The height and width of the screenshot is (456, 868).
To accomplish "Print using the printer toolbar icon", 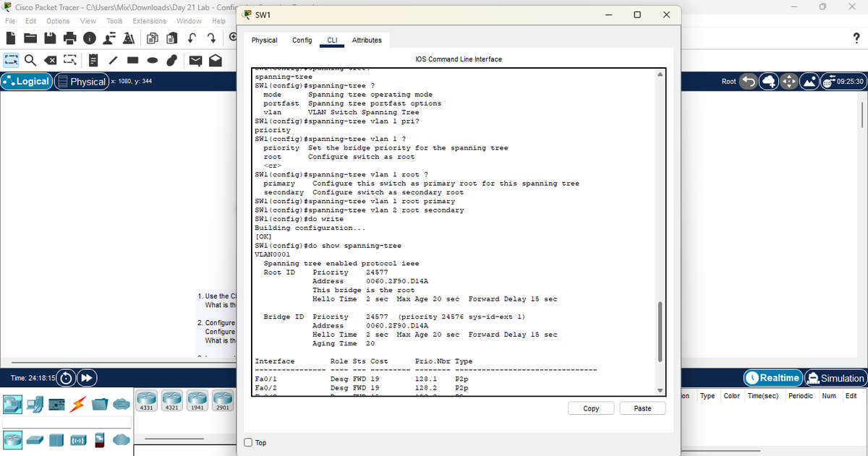I will click(70, 38).
